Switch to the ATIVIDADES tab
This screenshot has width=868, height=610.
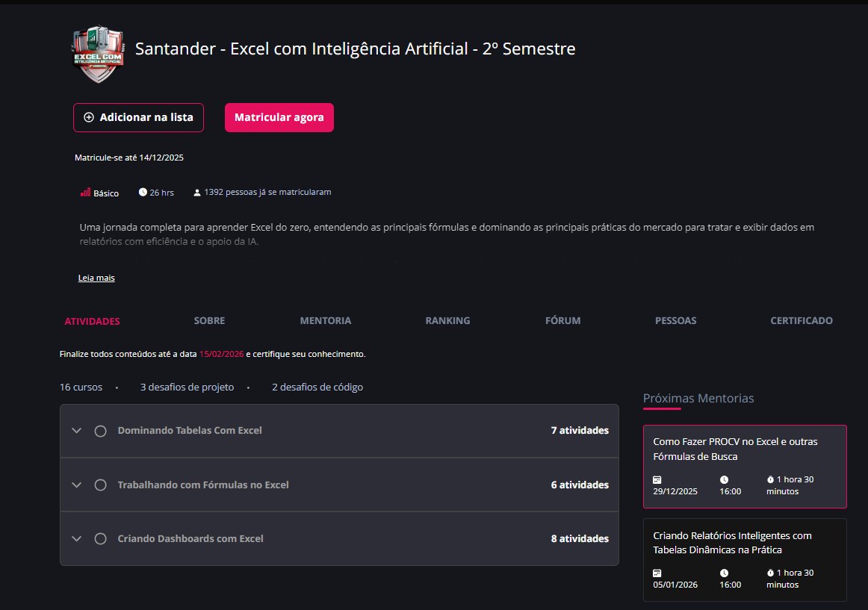click(x=92, y=321)
